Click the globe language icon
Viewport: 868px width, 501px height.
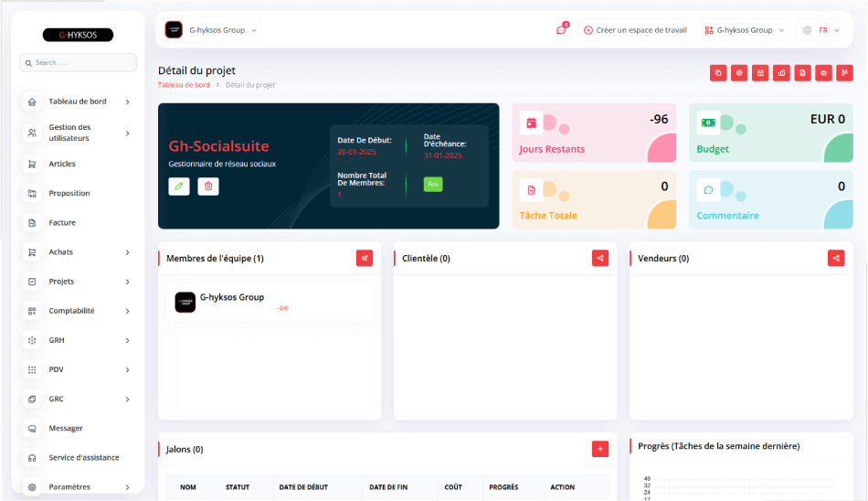pos(807,30)
